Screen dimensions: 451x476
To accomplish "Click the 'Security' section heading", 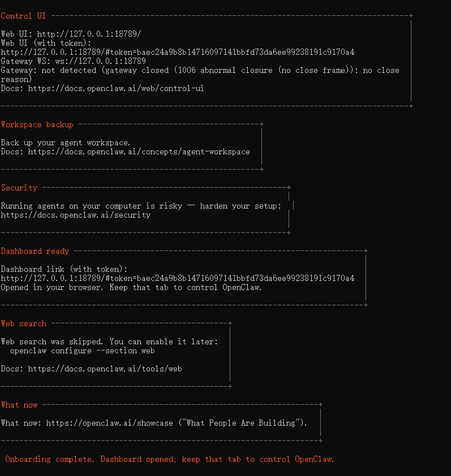I will click(x=19, y=188).
